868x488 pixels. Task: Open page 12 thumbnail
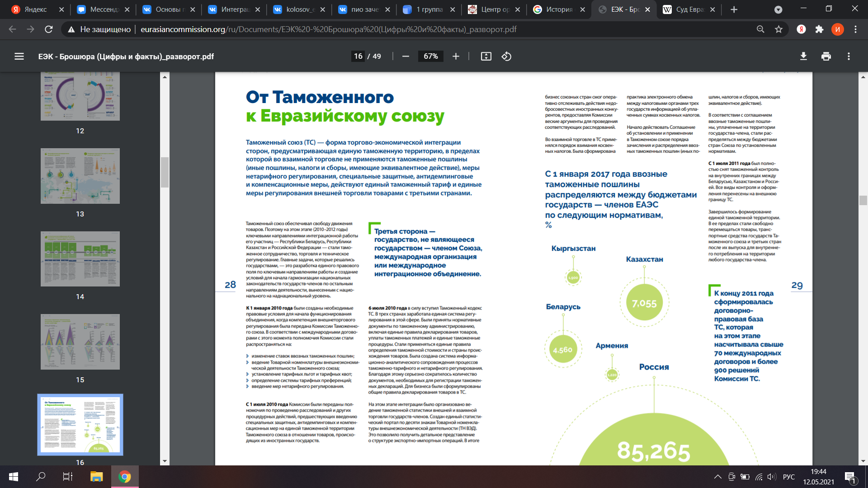click(80, 96)
